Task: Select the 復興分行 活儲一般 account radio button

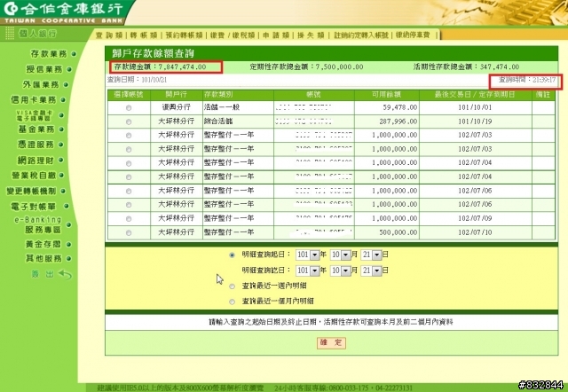Action: [129, 108]
